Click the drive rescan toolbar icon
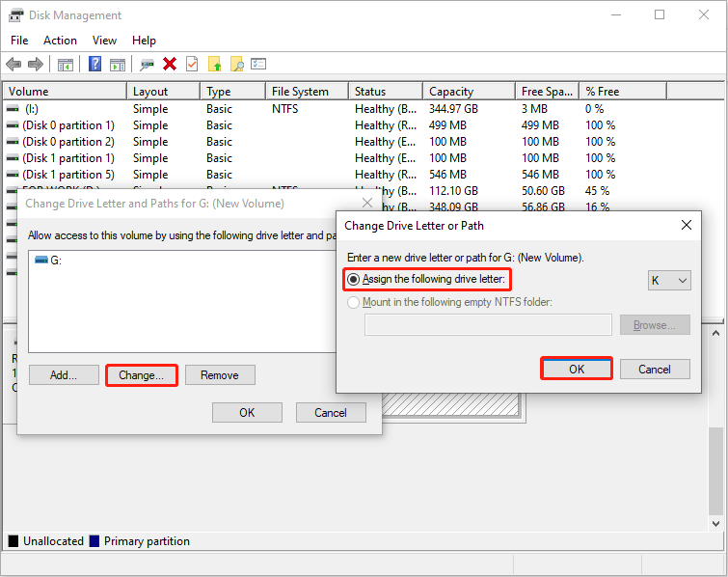728x577 pixels. (x=147, y=64)
